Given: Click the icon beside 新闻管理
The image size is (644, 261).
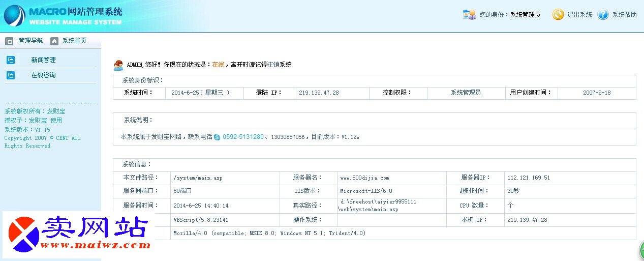Looking at the screenshot, I should click(11, 60).
